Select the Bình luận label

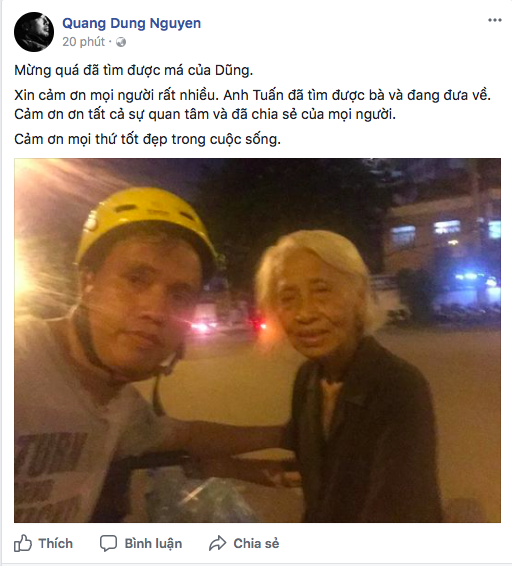[153, 544]
